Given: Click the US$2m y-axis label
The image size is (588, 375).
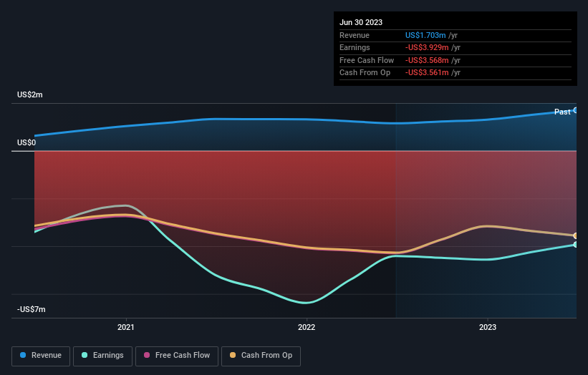Looking at the screenshot, I should [29, 94].
